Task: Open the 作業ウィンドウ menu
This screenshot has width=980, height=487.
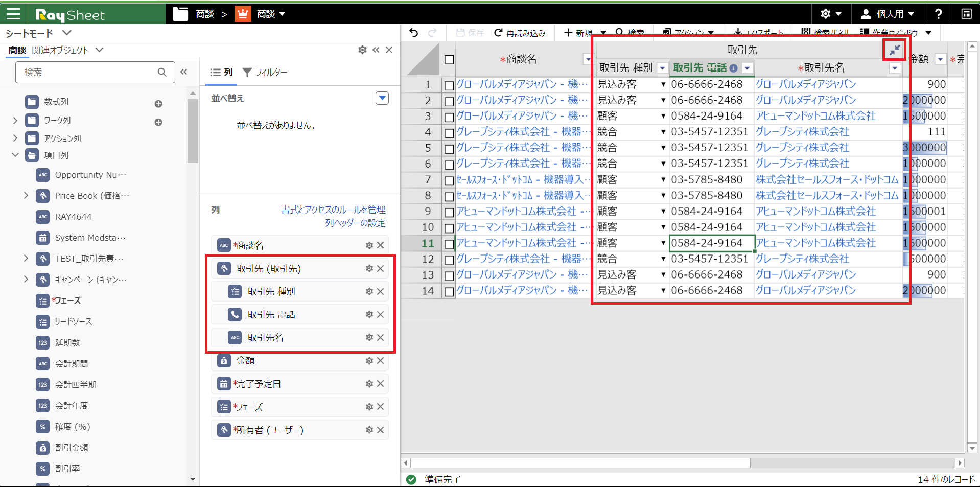Action: [x=896, y=33]
